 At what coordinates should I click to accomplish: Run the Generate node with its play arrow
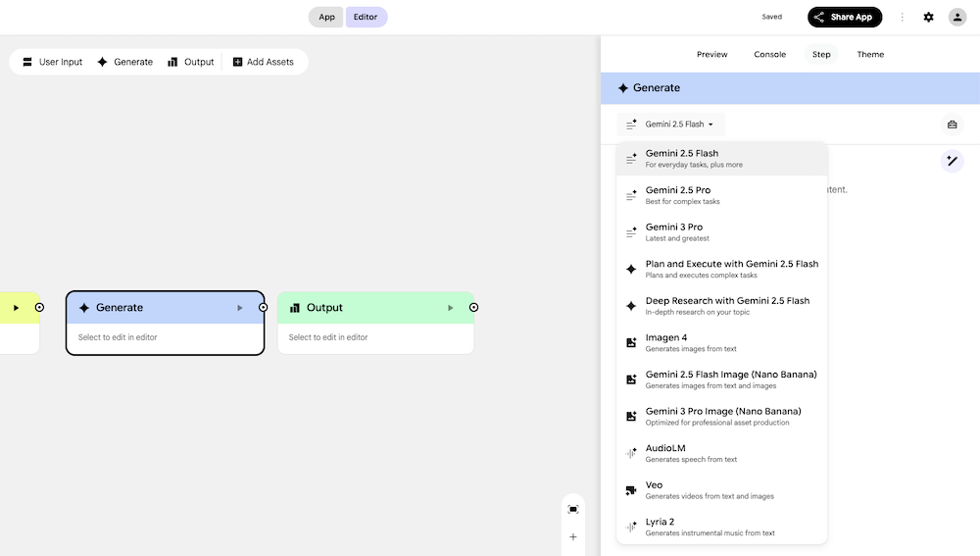[239, 308]
